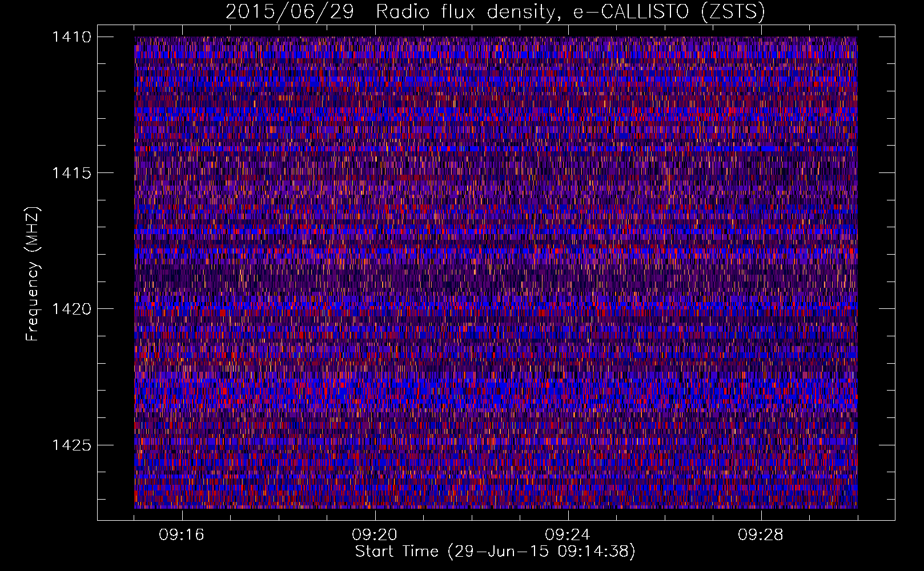Click the '09:28' time axis label
Screen dimensions: 924x571
point(761,535)
